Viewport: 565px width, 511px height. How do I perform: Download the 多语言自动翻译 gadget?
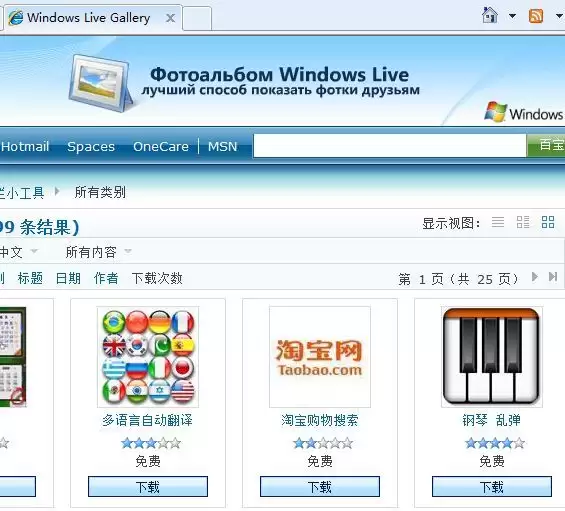148,486
